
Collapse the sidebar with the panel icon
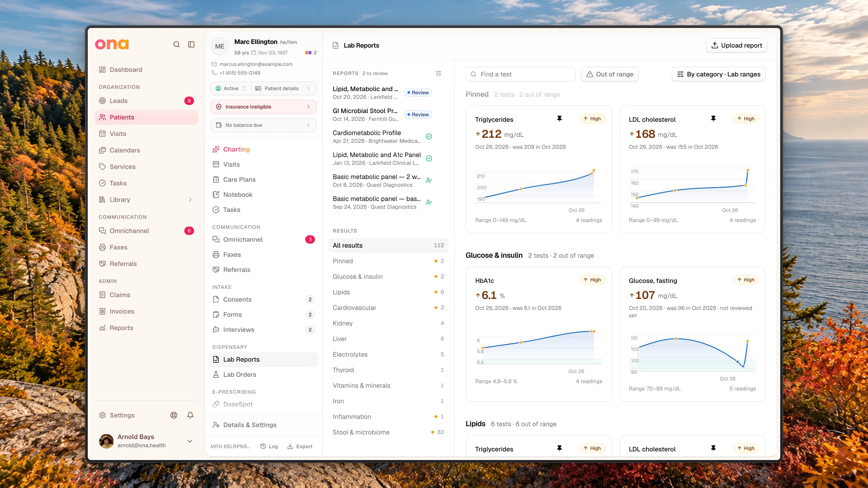click(x=191, y=44)
